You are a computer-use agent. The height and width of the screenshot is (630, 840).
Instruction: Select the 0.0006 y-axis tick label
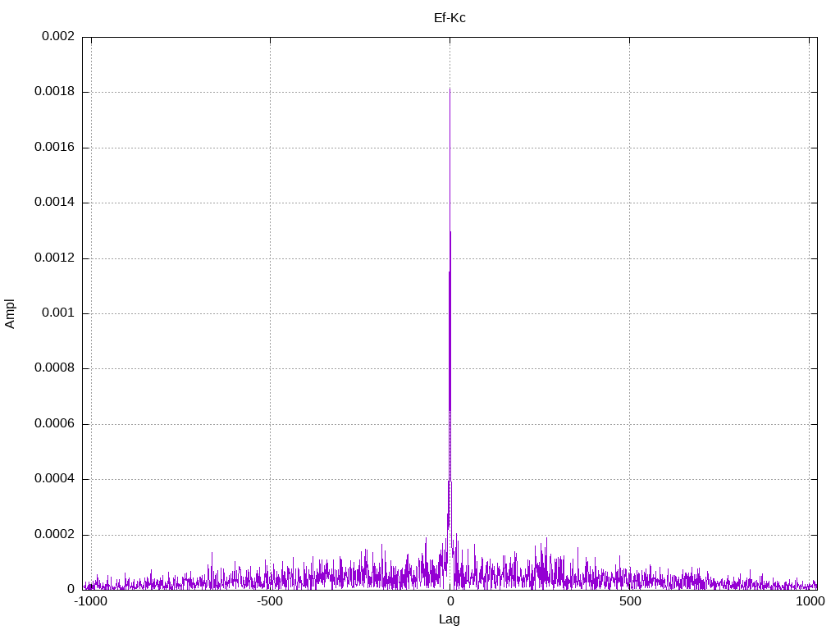click(x=54, y=424)
